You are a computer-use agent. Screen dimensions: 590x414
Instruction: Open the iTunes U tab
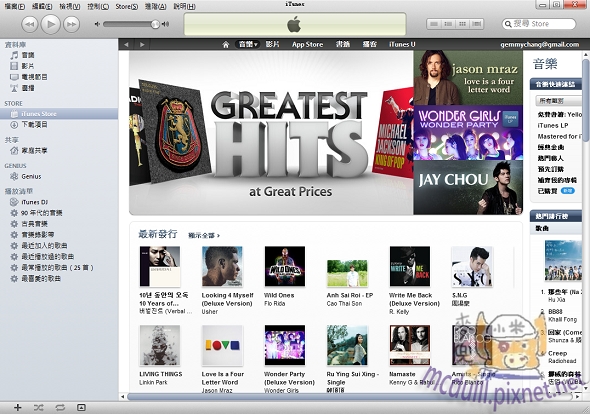click(402, 44)
